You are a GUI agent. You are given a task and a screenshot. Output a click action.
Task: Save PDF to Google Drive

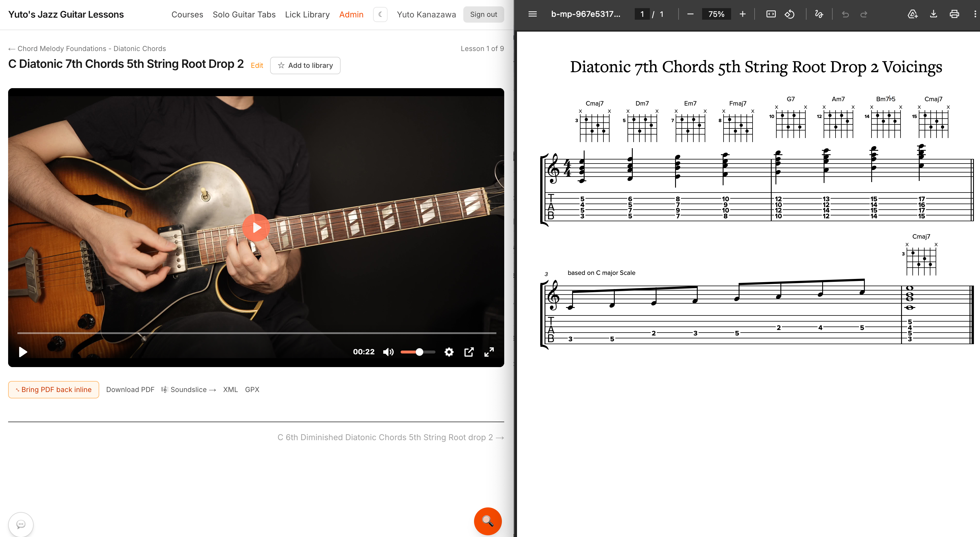pos(913,14)
